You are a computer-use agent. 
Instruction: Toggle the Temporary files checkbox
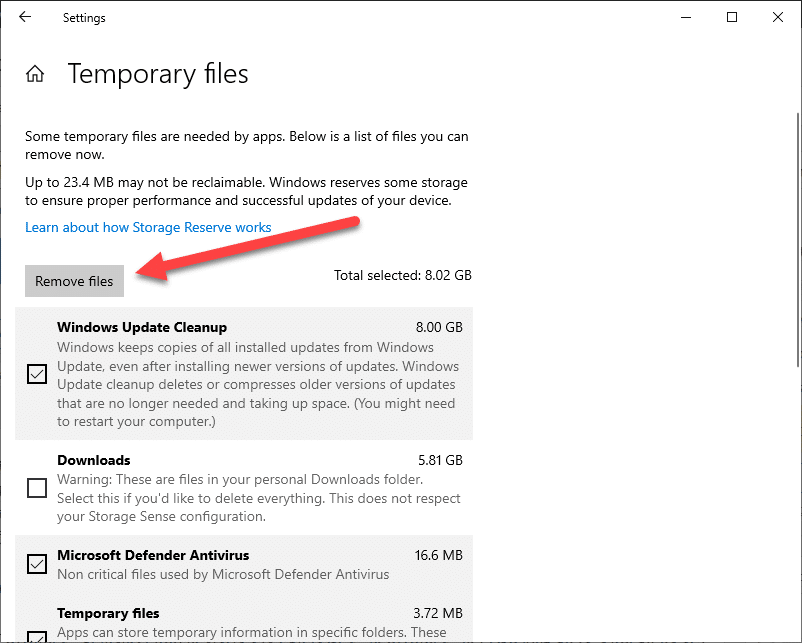click(x=37, y=637)
